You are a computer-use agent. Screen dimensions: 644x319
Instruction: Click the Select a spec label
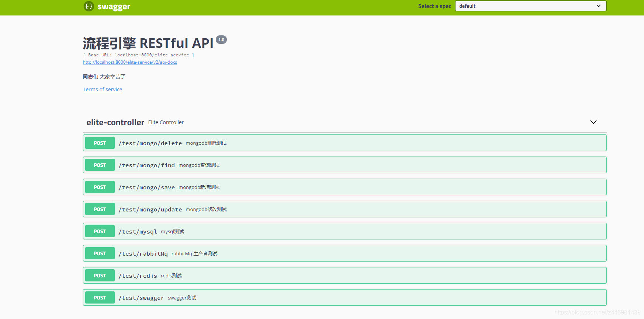coord(434,6)
